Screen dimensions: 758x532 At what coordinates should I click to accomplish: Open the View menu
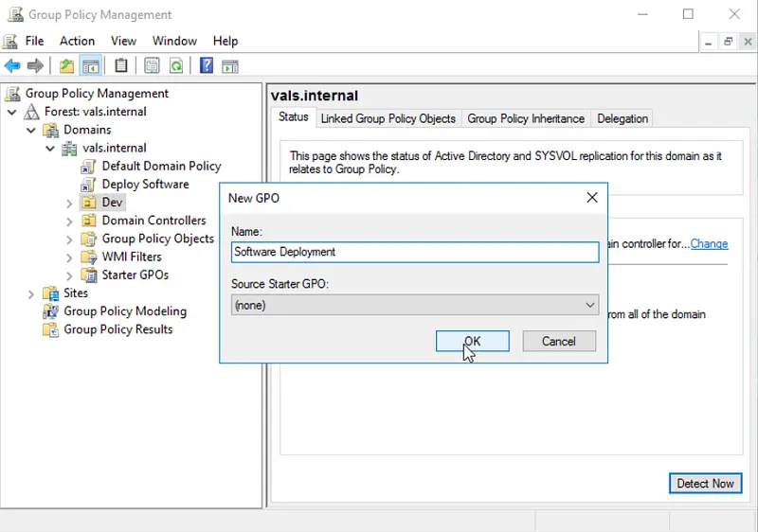(123, 41)
